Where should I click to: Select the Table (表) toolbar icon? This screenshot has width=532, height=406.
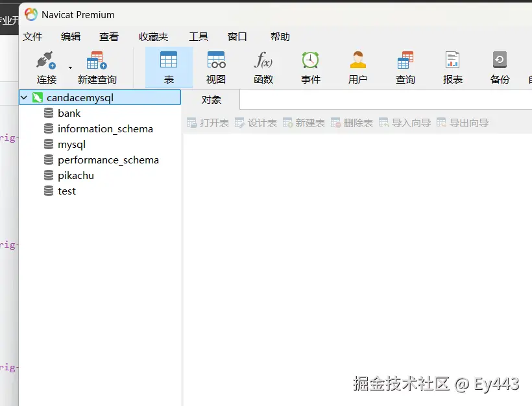tap(169, 60)
